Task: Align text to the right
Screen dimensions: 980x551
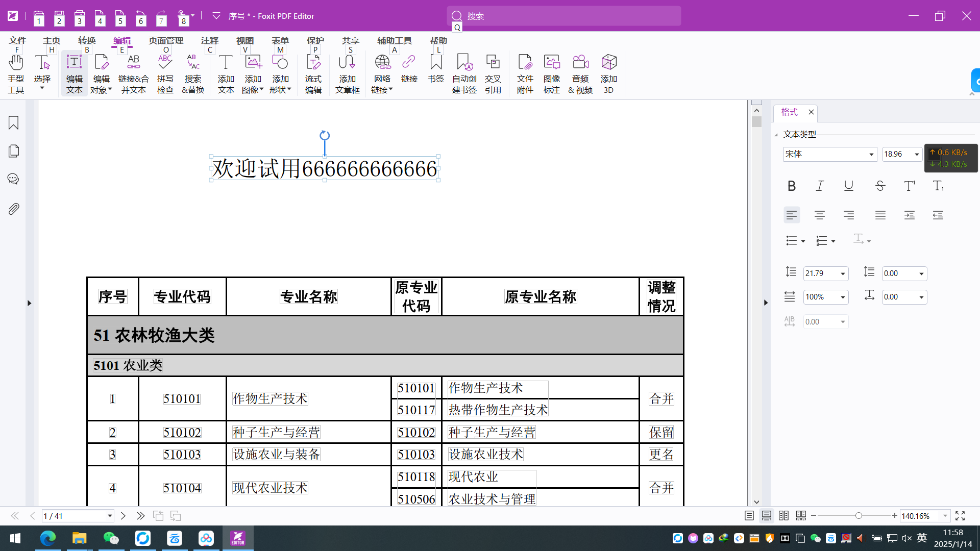Action: click(849, 215)
